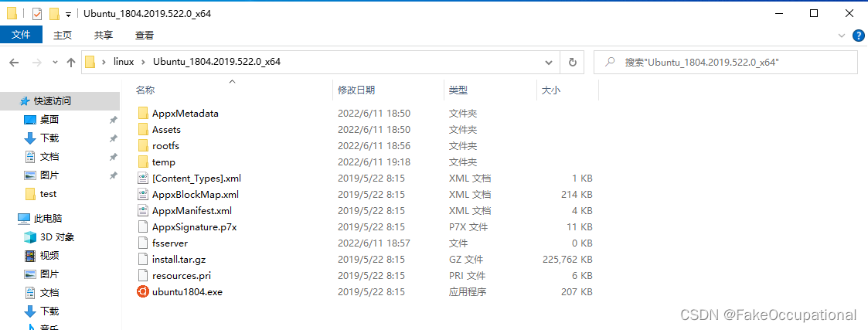Open the Customize Quick Access Toolbar dropdown
The width and height of the screenshot is (868, 330).
pyautogui.click(x=68, y=15)
